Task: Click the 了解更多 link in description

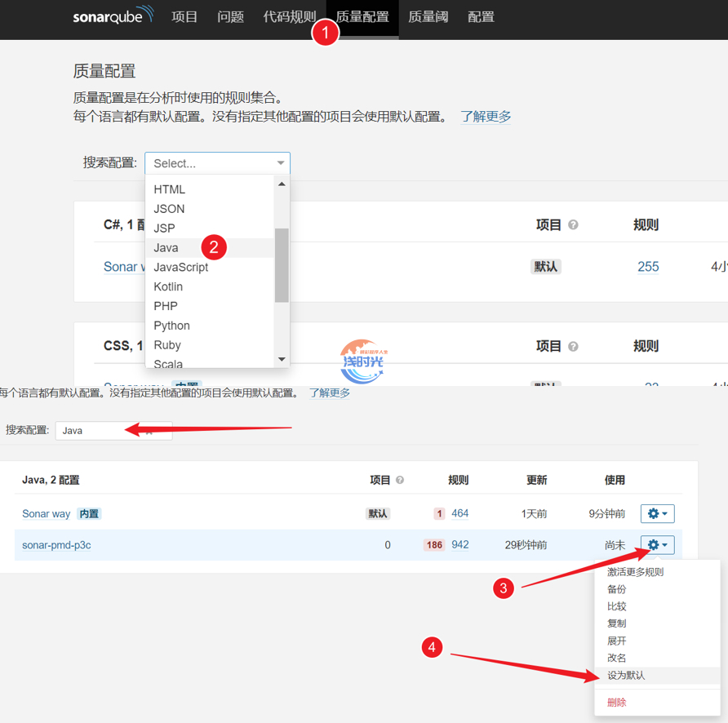Action: 486,117
